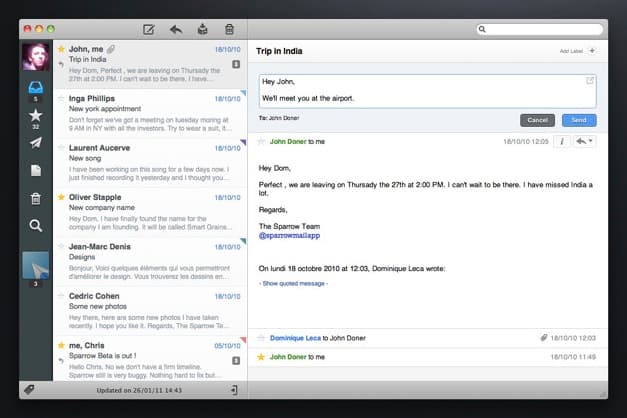Open the Sent folder paper plane icon

coord(36,143)
